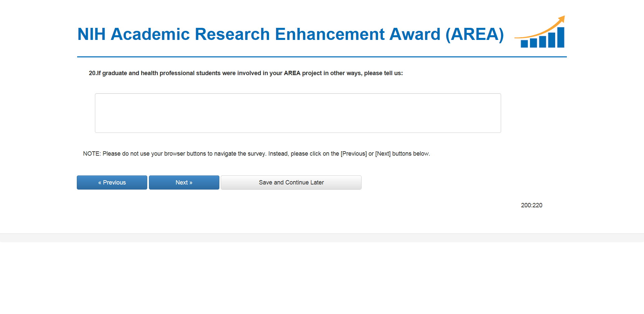The height and width of the screenshot is (314, 644).
Task: Click the bar chart logo icon
Action: coord(540,33)
